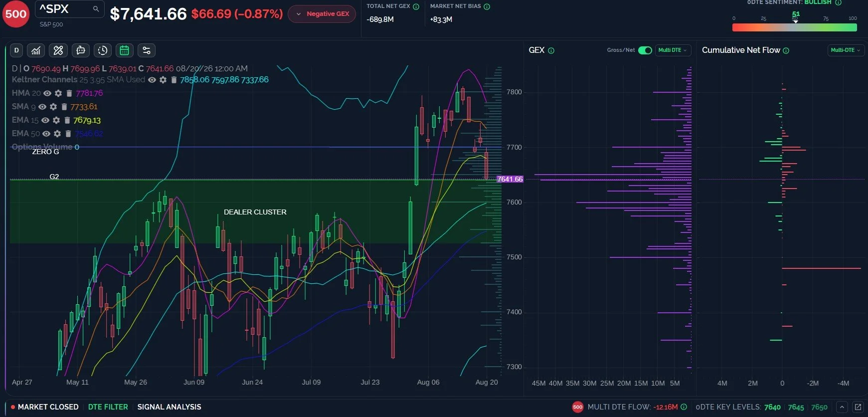This screenshot has width=868, height=417.
Task: Hide the EMA 50 indicator
Action: (x=46, y=134)
